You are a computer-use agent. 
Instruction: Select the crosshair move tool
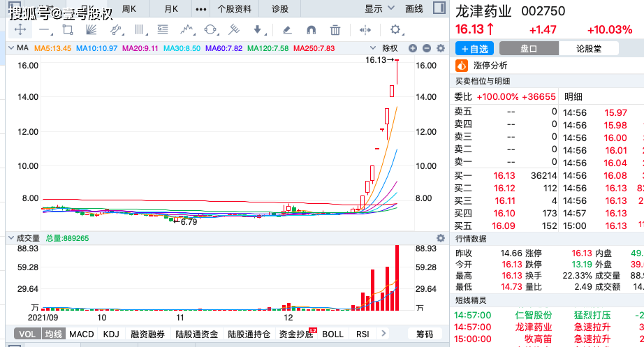point(20,30)
